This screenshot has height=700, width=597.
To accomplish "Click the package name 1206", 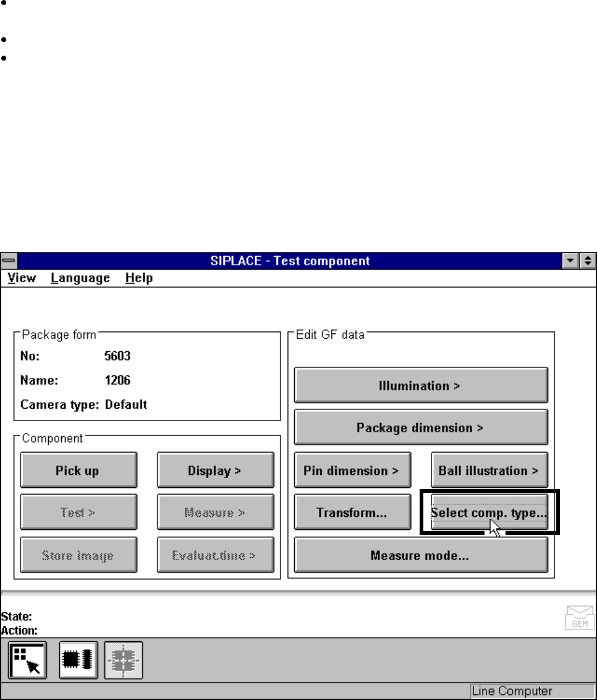I will [x=117, y=380].
